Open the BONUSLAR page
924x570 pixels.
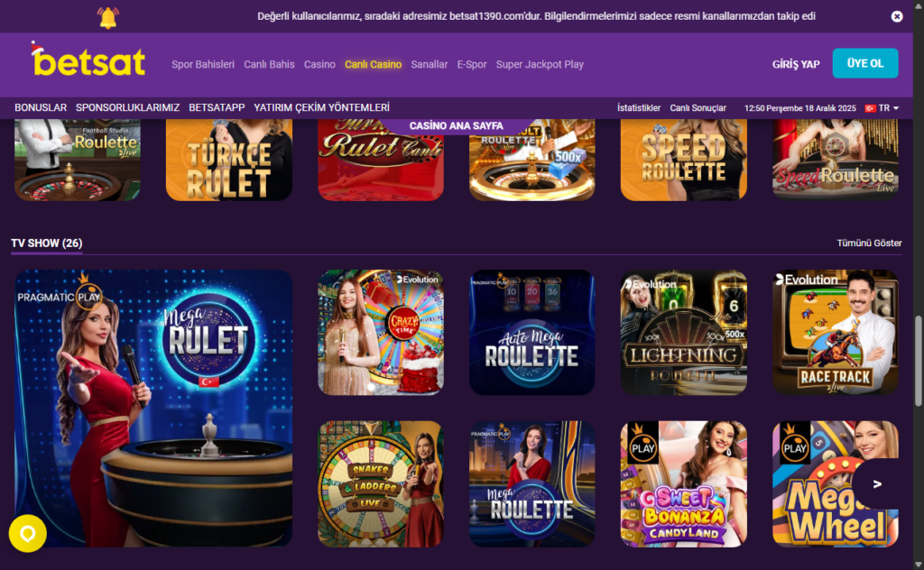click(x=41, y=107)
